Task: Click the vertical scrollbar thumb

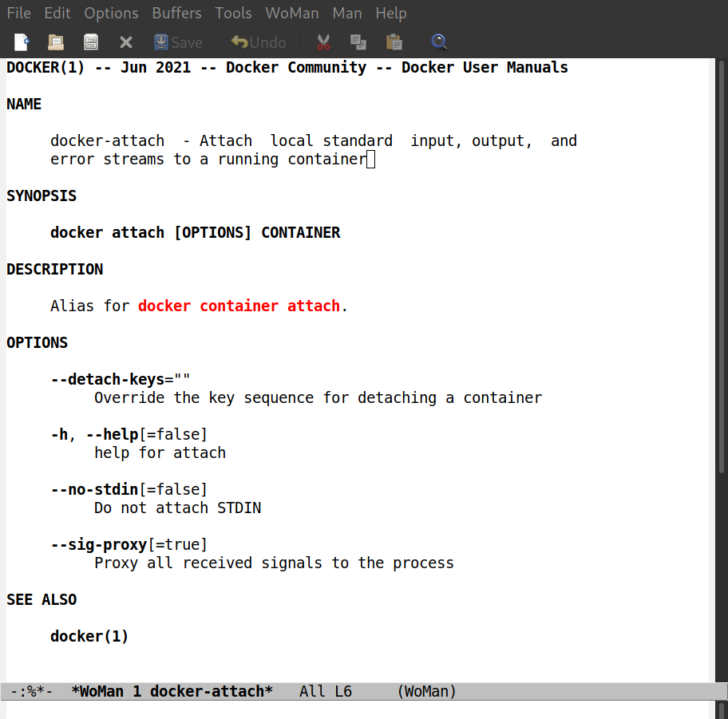Action: 722,267
